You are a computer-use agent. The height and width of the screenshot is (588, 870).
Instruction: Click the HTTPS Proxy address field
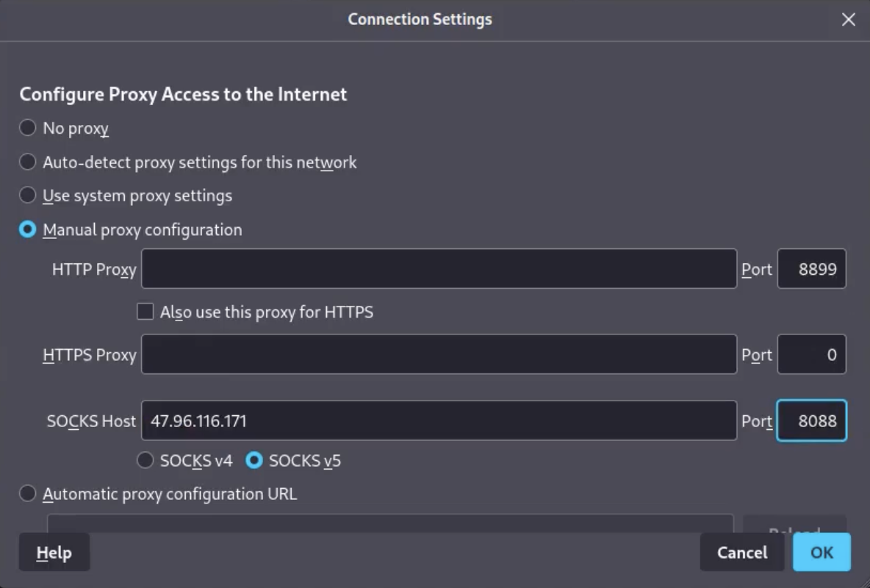pos(439,354)
